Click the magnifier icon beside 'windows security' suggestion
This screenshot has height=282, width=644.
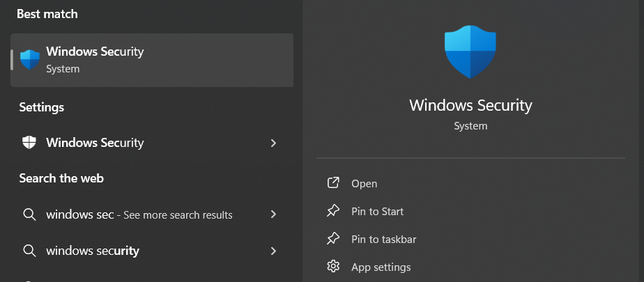click(29, 251)
